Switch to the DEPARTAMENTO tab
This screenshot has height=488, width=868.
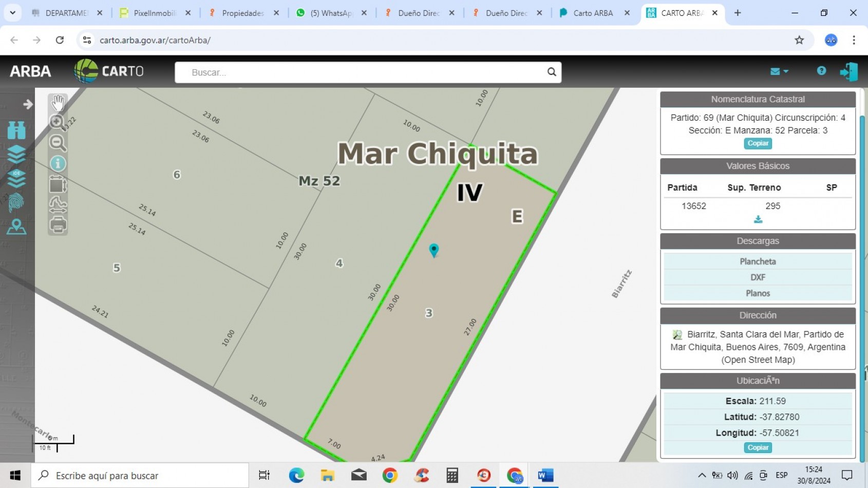(67, 13)
